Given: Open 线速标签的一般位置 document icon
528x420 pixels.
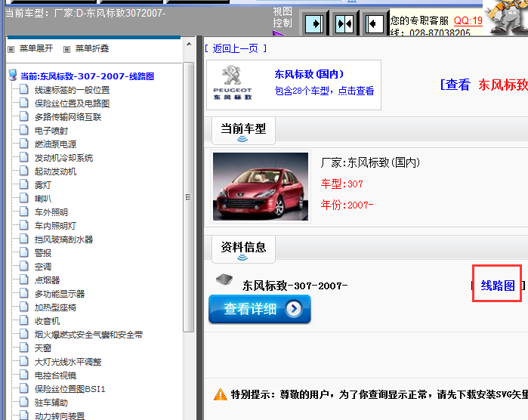Looking at the screenshot, I should click(x=24, y=90).
